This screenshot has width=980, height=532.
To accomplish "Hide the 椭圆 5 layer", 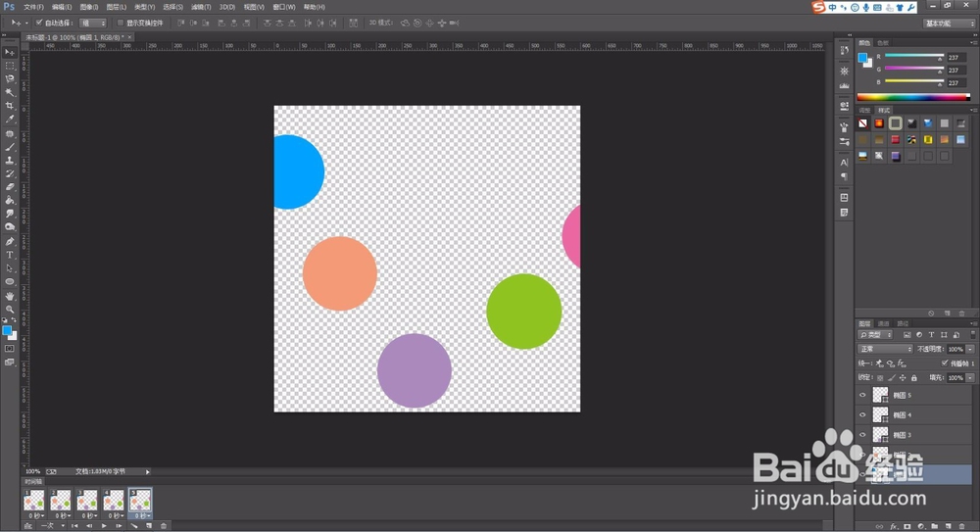I will 862,395.
